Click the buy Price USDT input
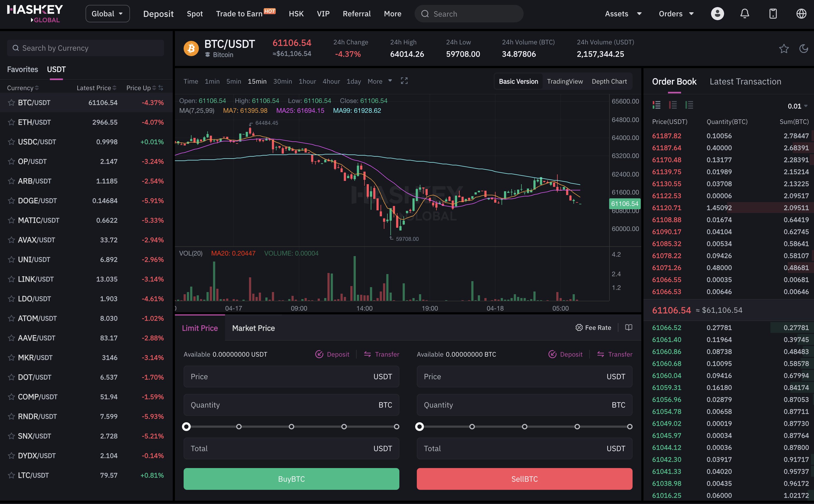The width and height of the screenshot is (814, 504). point(291,376)
